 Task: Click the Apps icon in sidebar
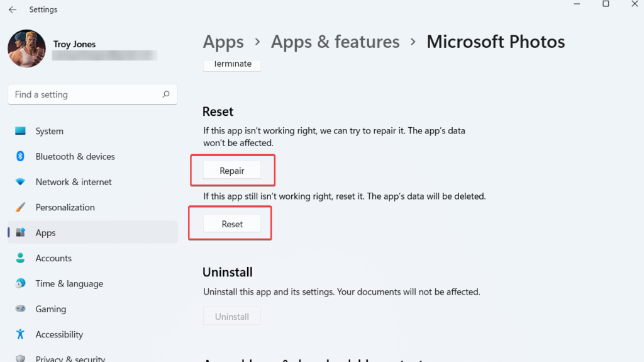20,232
